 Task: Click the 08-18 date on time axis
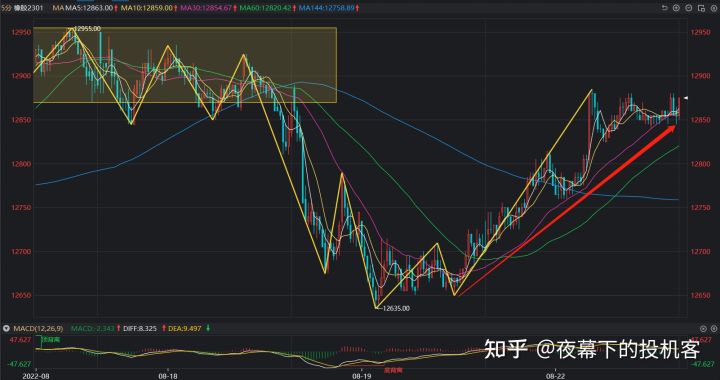click(168, 375)
